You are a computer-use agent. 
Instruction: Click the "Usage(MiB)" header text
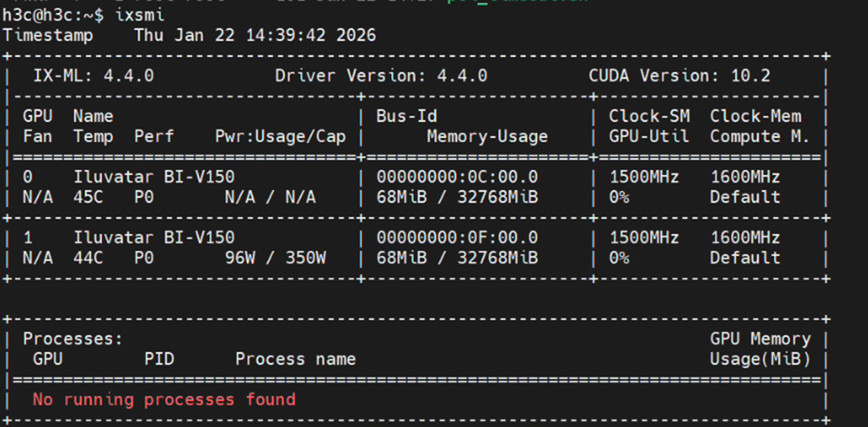click(760, 360)
